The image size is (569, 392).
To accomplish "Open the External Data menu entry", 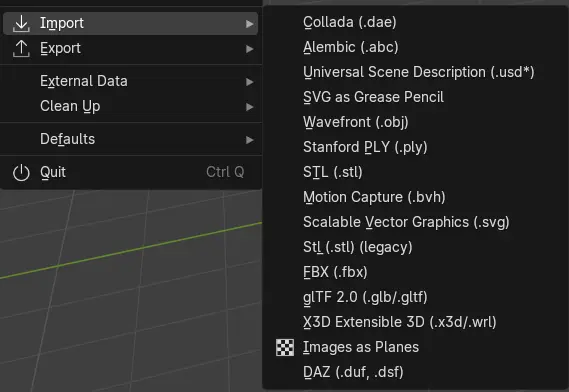I will [x=131, y=81].
